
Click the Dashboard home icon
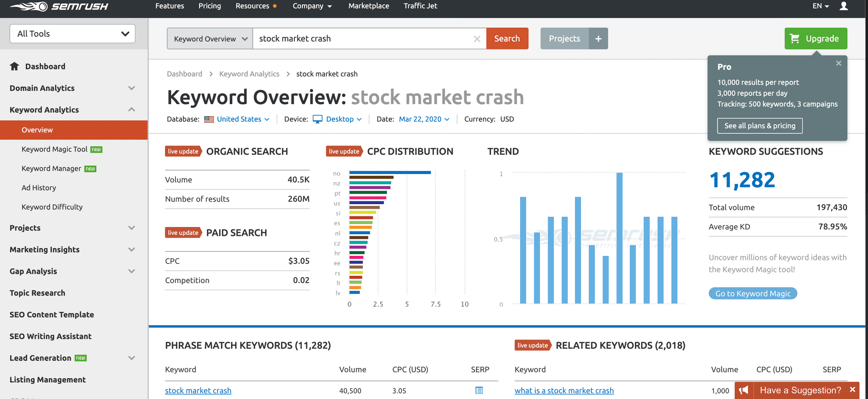[x=14, y=66]
